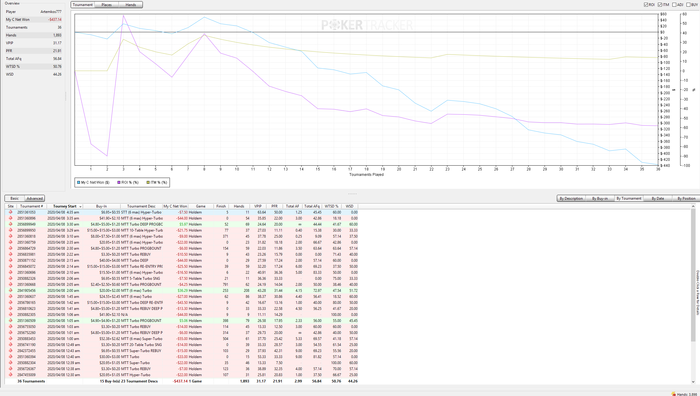This screenshot has width=700, height=396.
Task: Click the site icon of the last tournament row
Action: tap(10, 375)
